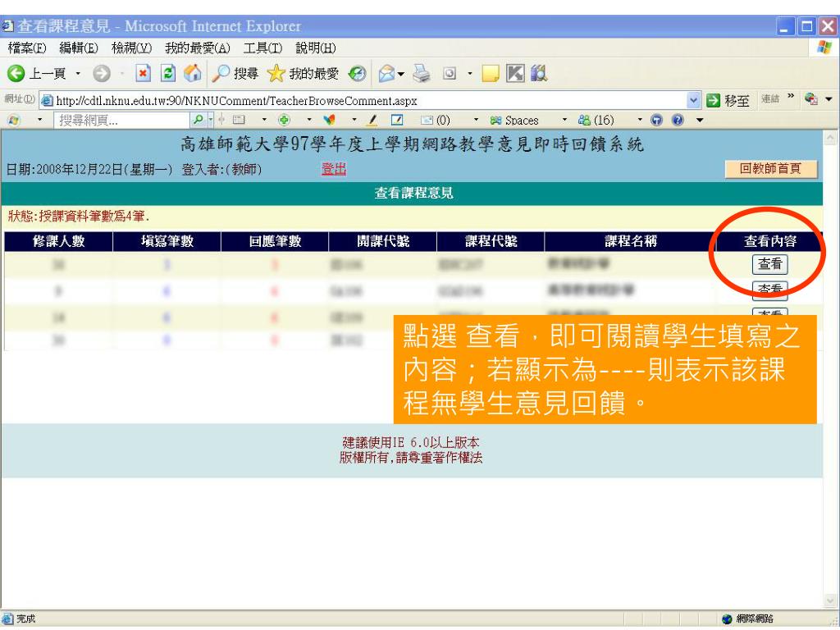Click the blue form-fill pencil icon
840x630 pixels.
[x=397, y=120]
